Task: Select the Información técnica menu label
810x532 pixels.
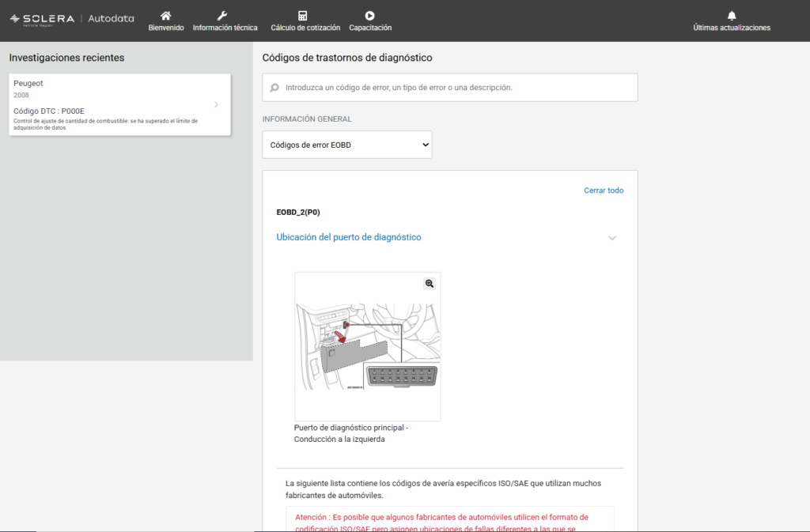Action: pos(225,28)
